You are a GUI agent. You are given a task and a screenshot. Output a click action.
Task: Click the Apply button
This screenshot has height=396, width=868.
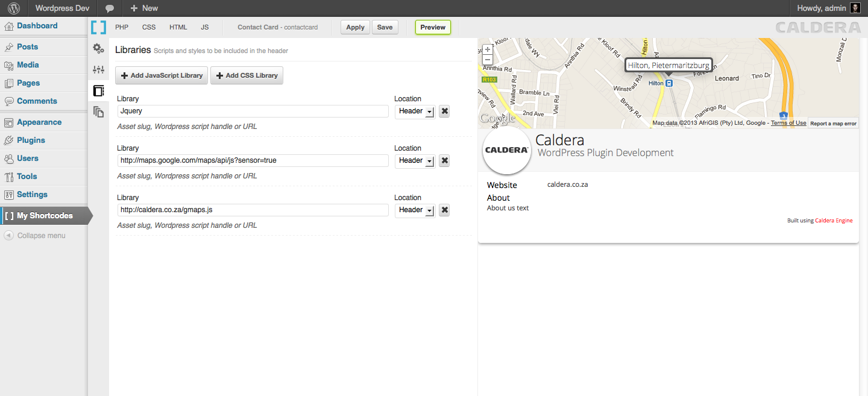point(355,27)
